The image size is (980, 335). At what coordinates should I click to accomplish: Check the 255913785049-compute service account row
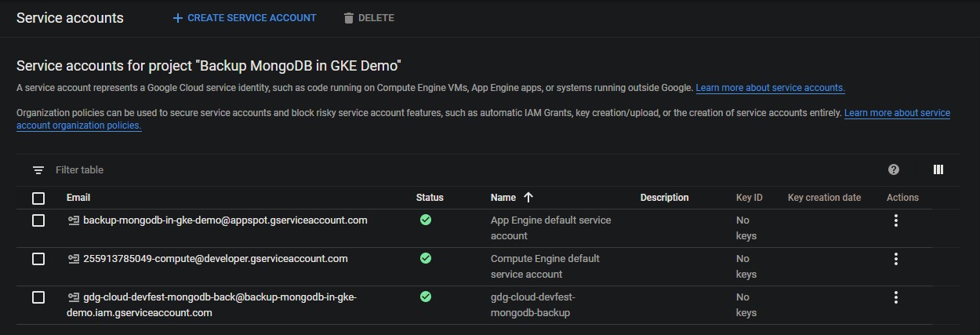pyautogui.click(x=38, y=259)
